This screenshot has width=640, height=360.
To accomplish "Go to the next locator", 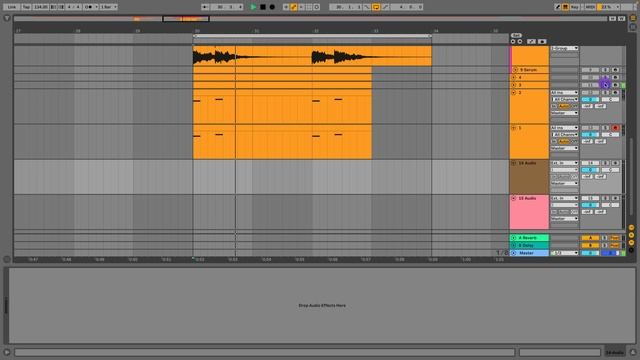I will pos(520,41).
